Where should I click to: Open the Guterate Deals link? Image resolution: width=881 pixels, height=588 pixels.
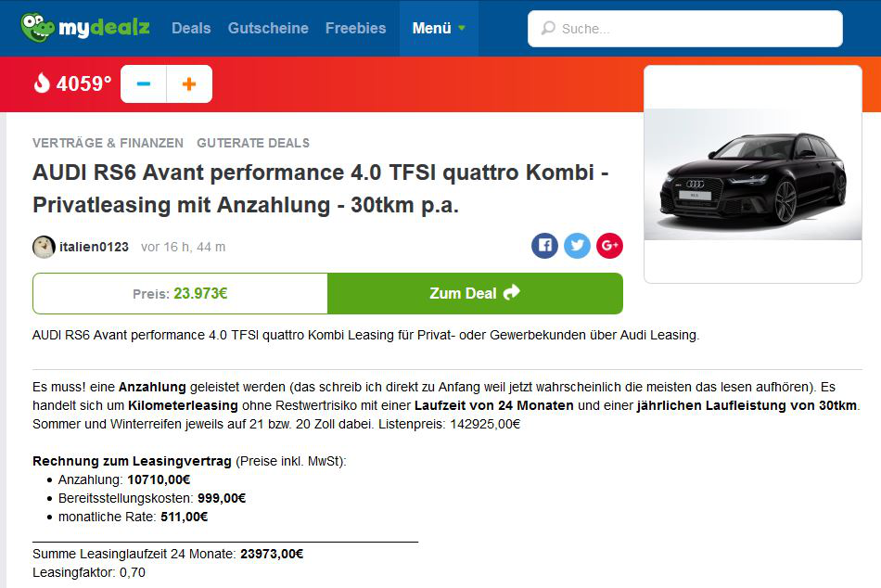pyautogui.click(x=253, y=143)
